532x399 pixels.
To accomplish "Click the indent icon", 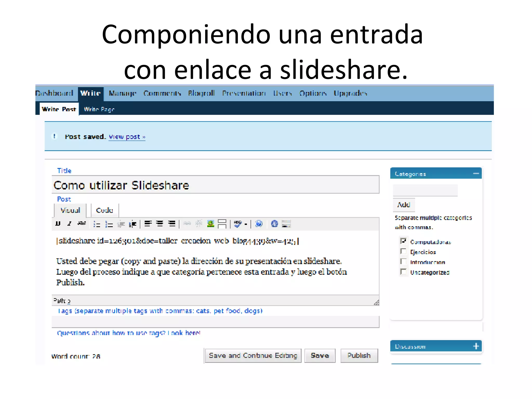I will [x=133, y=224].
